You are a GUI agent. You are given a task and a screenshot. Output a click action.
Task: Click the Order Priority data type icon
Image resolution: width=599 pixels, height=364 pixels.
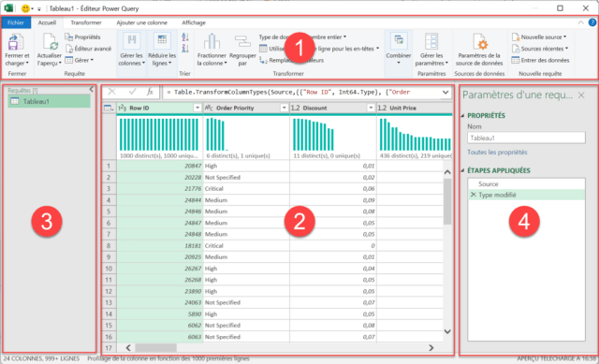point(209,109)
